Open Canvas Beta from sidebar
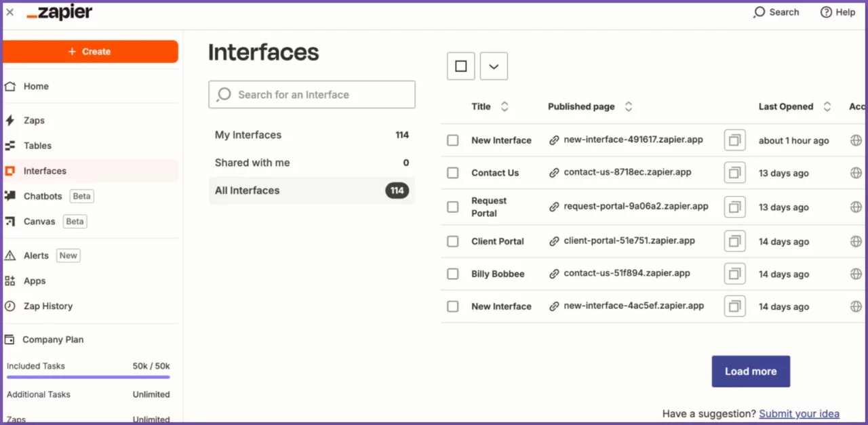Image resolution: width=868 pixels, height=425 pixels. point(39,221)
